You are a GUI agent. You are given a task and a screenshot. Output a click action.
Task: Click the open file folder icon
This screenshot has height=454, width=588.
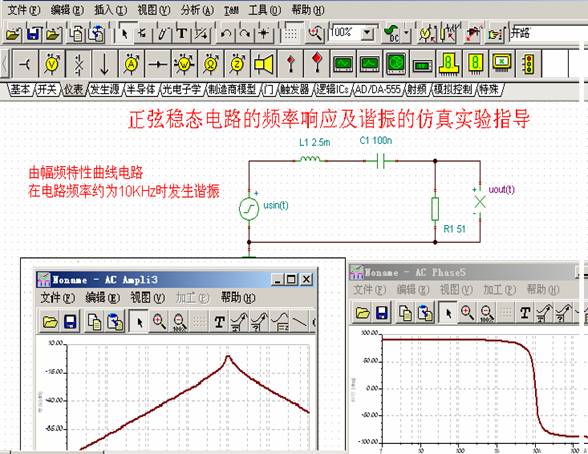click(12, 34)
